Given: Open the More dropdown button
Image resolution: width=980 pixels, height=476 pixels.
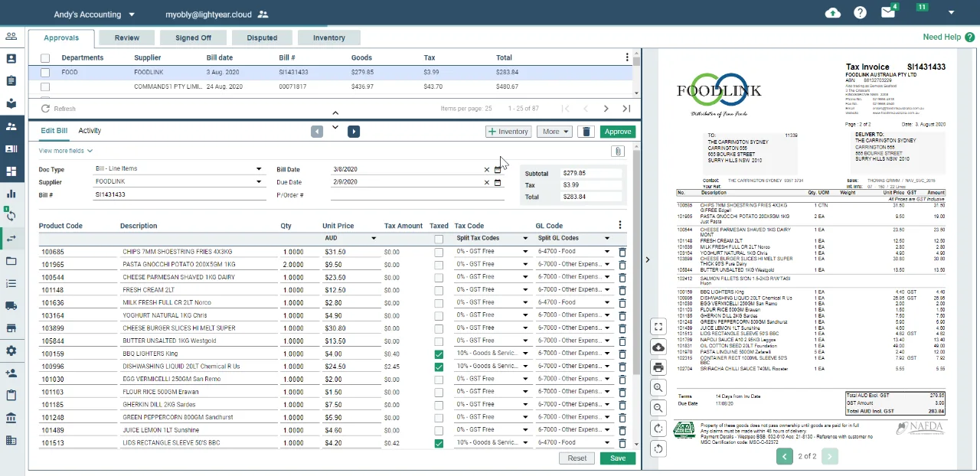Looking at the screenshot, I should (x=554, y=132).
